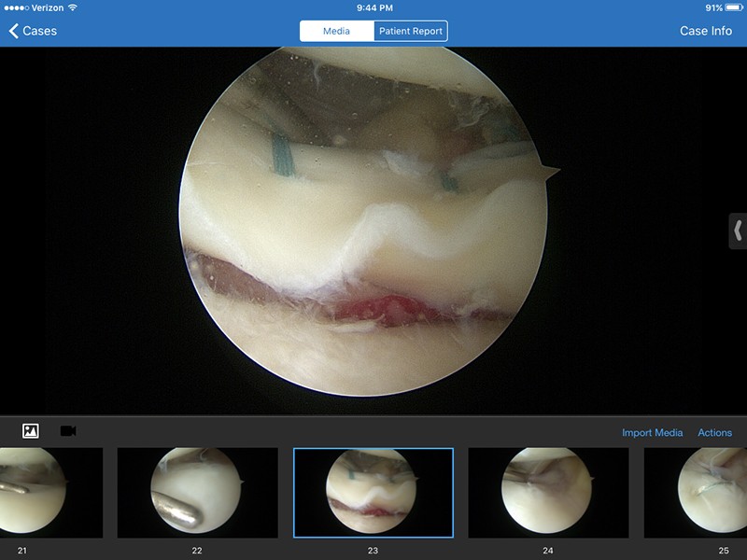Select thumbnail 24
Screen dimensions: 747x560
548,493
